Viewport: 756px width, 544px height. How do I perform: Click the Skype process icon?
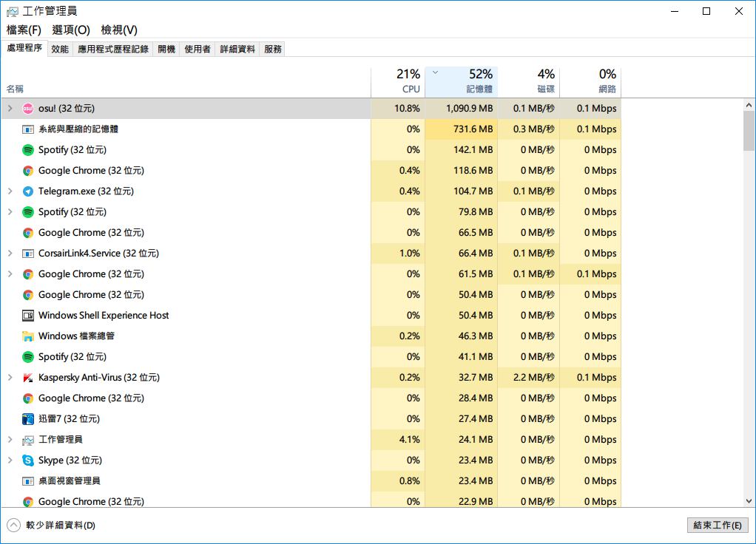click(x=28, y=460)
